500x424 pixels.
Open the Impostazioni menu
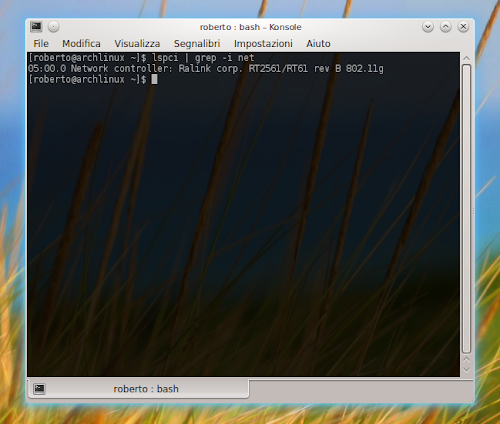pyautogui.click(x=263, y=44)
